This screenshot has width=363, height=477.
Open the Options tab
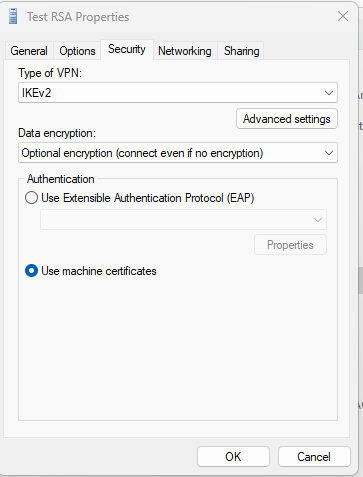77,51
